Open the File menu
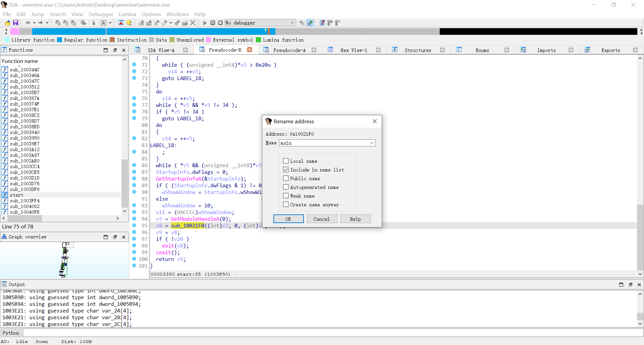Image resolution: width=644 pixels, height=345 pixels. [7, 14]
